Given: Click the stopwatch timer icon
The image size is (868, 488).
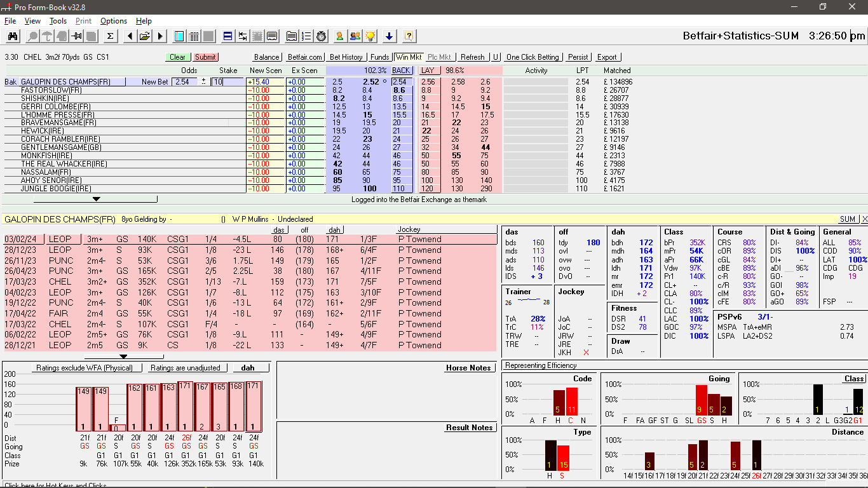Looking at the screenshot, I should tap(321, 36).
